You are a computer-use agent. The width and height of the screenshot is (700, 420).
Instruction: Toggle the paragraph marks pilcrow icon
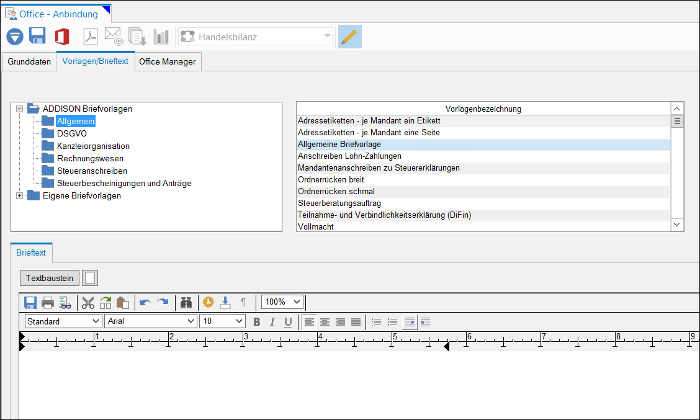point(243,303)
